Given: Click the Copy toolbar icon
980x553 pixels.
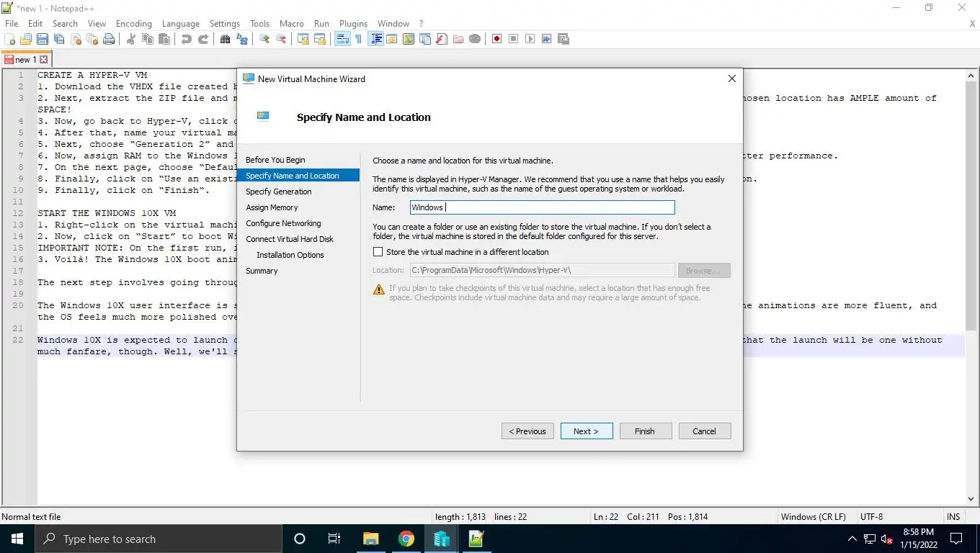Looking at the screenshot, I should click(148, 39).
